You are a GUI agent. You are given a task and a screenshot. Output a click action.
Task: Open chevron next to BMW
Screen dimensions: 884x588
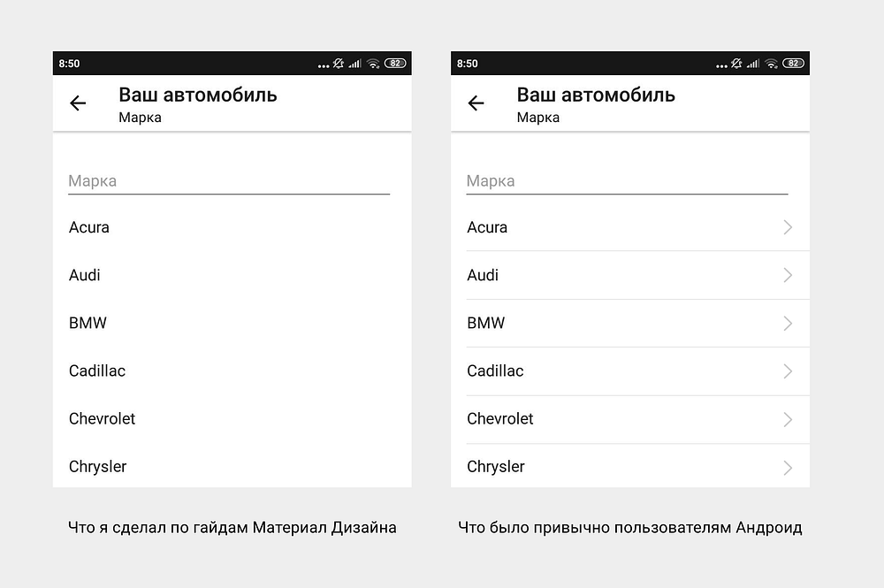pos(789,323)
